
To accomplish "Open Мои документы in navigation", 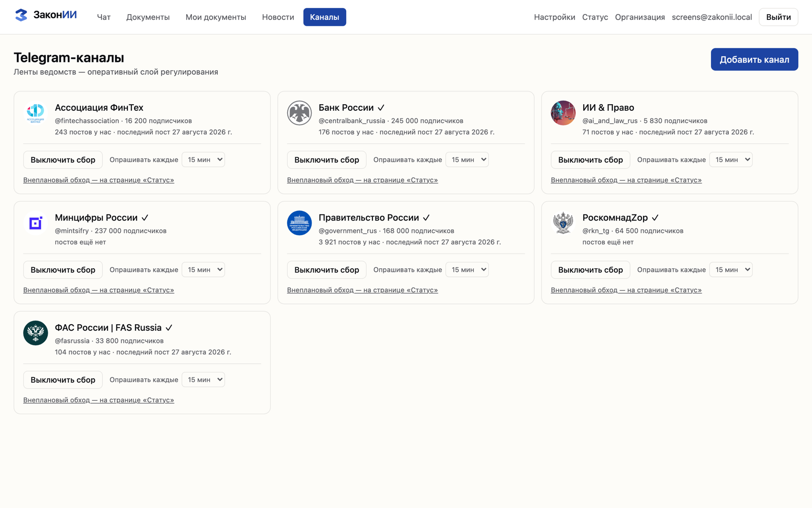I will click(x=216, y=17).
